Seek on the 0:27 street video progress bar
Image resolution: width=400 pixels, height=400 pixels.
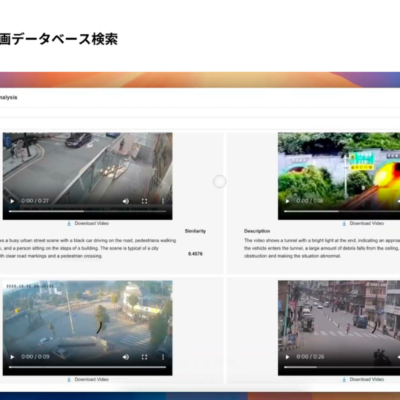click(x=87, y=211)
